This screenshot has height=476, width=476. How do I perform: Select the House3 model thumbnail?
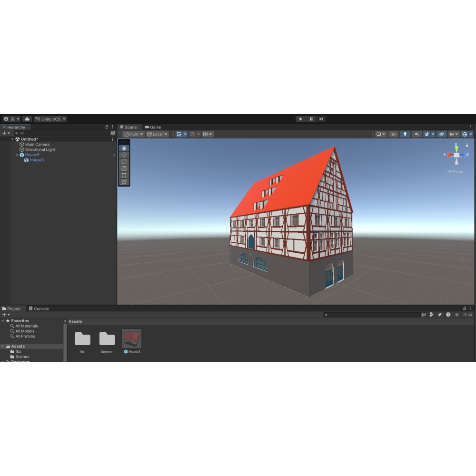[132, 338]
